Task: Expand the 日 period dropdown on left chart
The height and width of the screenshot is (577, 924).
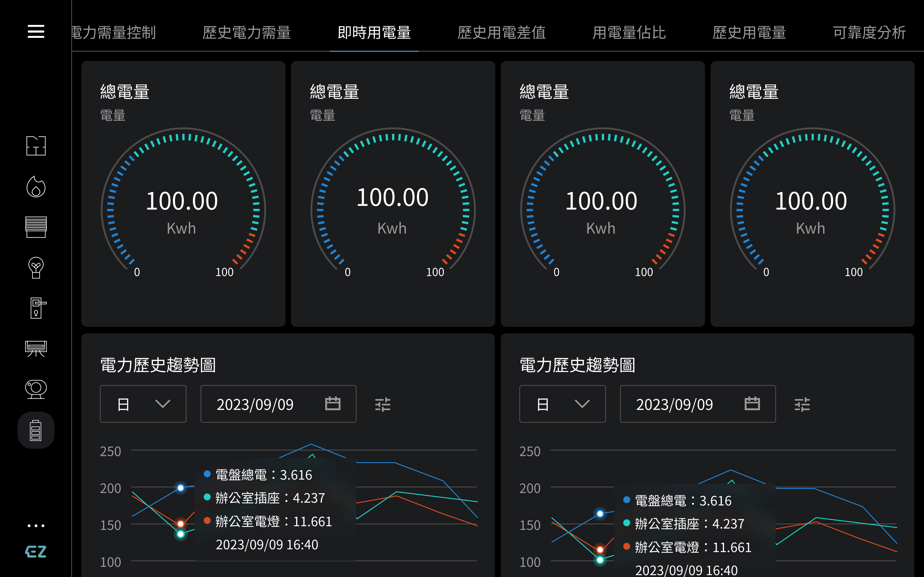Action: 143,404
